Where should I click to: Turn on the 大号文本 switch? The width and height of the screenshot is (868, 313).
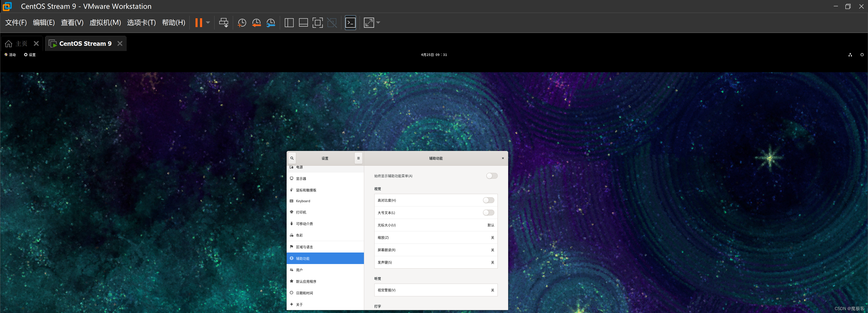(488, 213)
